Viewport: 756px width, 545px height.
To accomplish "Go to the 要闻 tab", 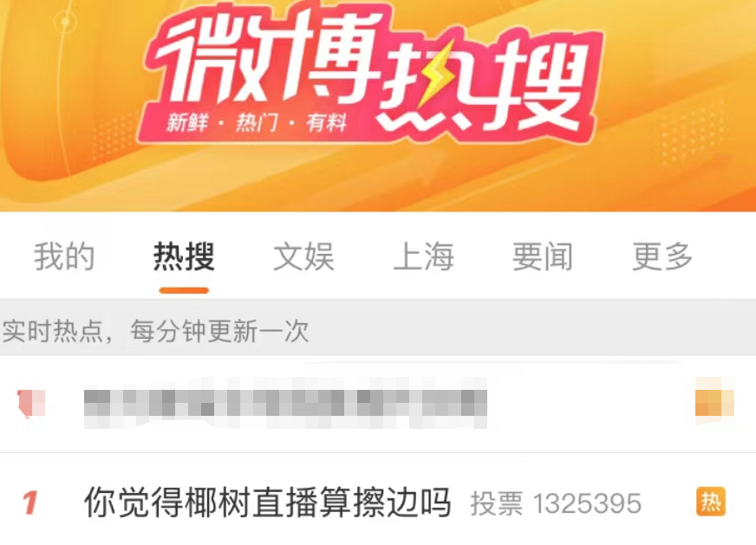I will click(543, 256).
